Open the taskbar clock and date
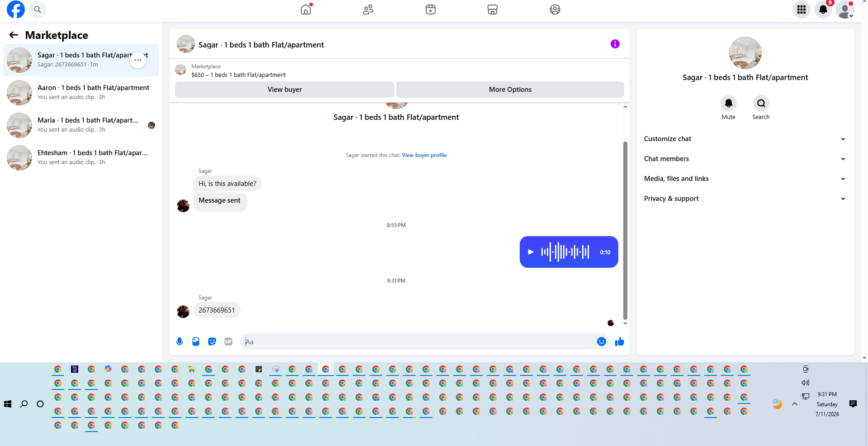Viewport: 868px width, 446px height. pyautogui.click(x=827, y=404)
